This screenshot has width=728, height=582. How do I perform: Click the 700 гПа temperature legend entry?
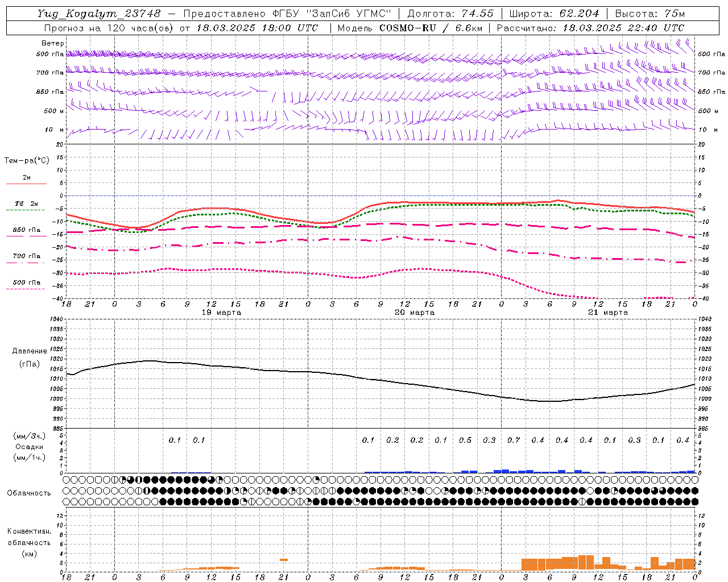tap(26, 256)
